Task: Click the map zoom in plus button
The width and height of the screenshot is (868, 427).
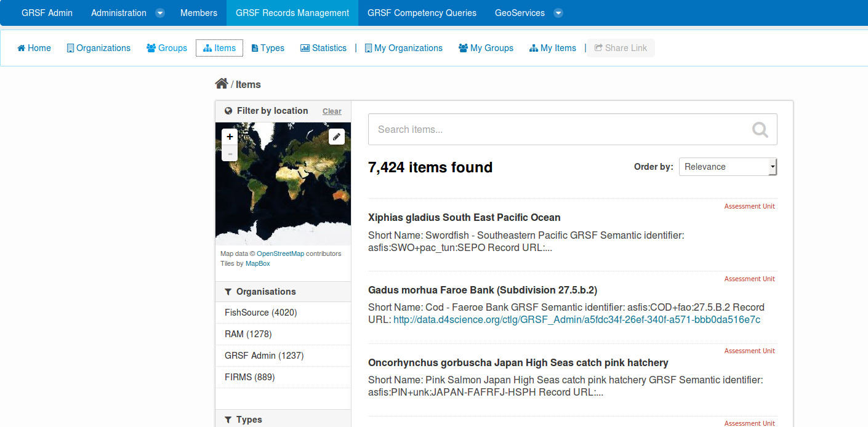Action: 230,137
